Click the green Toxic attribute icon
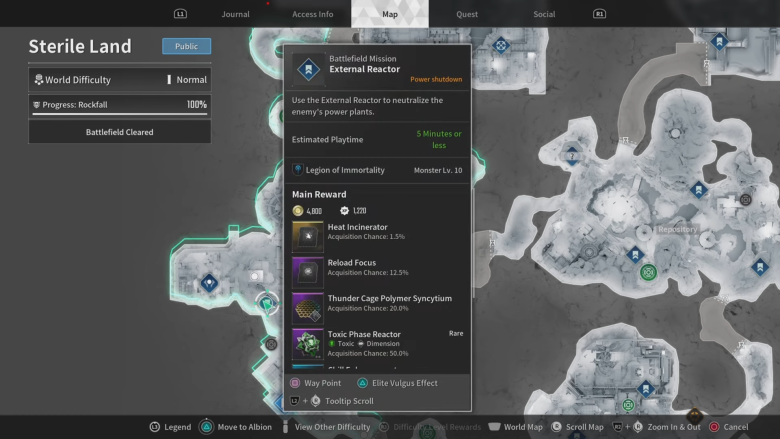This screenshot has height=439, width=780. click(332, 344)
